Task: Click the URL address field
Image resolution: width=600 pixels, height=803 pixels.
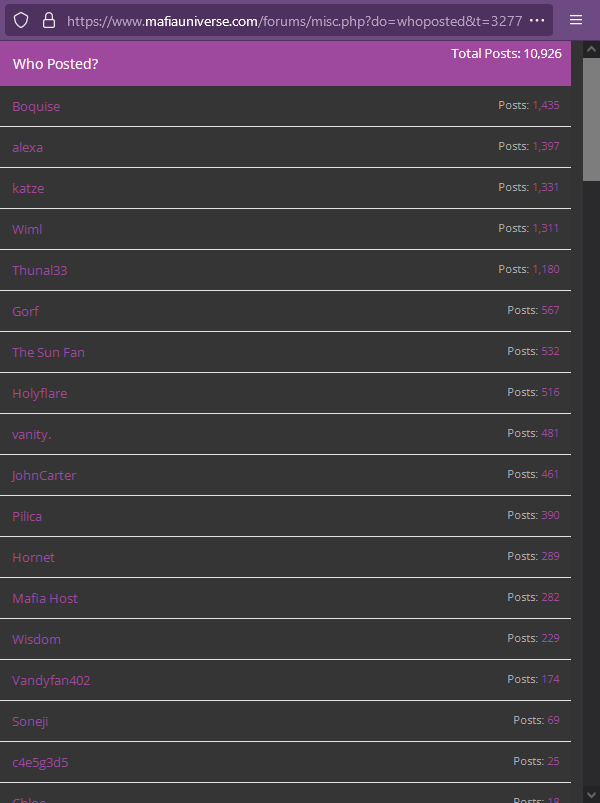Action: (x=294, y=21)
